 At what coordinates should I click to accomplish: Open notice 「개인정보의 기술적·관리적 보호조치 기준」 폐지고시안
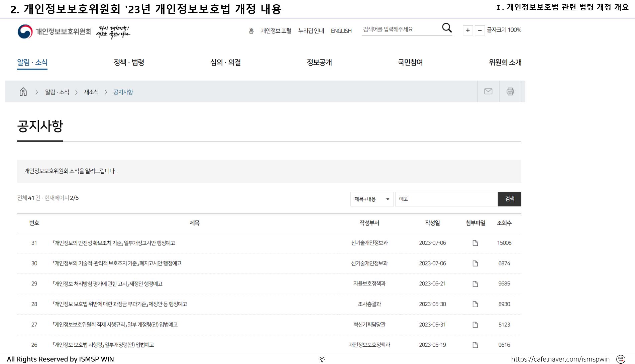(x=117, y=263)
